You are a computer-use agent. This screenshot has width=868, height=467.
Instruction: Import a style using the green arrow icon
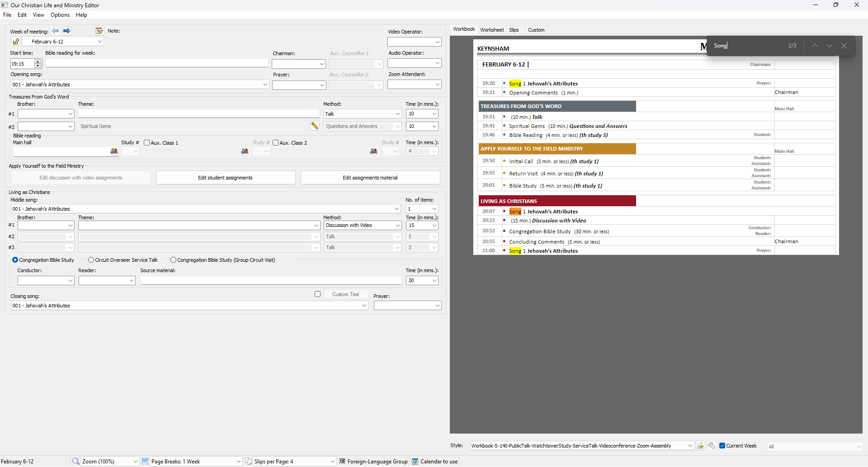[701, 445]
